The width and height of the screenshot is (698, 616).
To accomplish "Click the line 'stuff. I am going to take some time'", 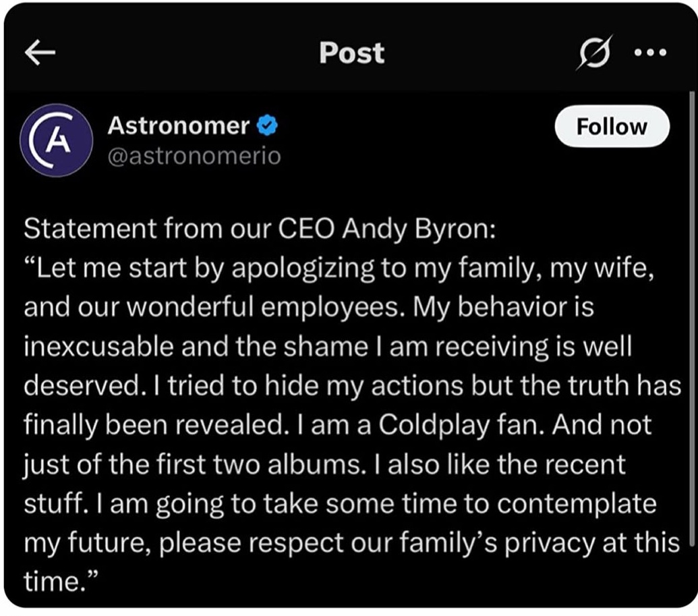I will coord(340,503).
